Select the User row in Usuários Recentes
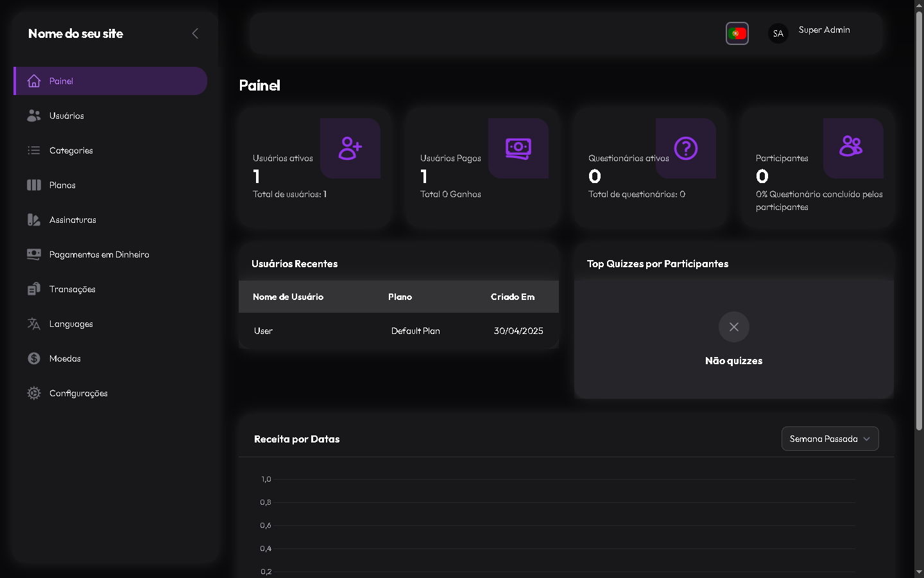Viewport: 924px width, 578px height. click(398, 331)
